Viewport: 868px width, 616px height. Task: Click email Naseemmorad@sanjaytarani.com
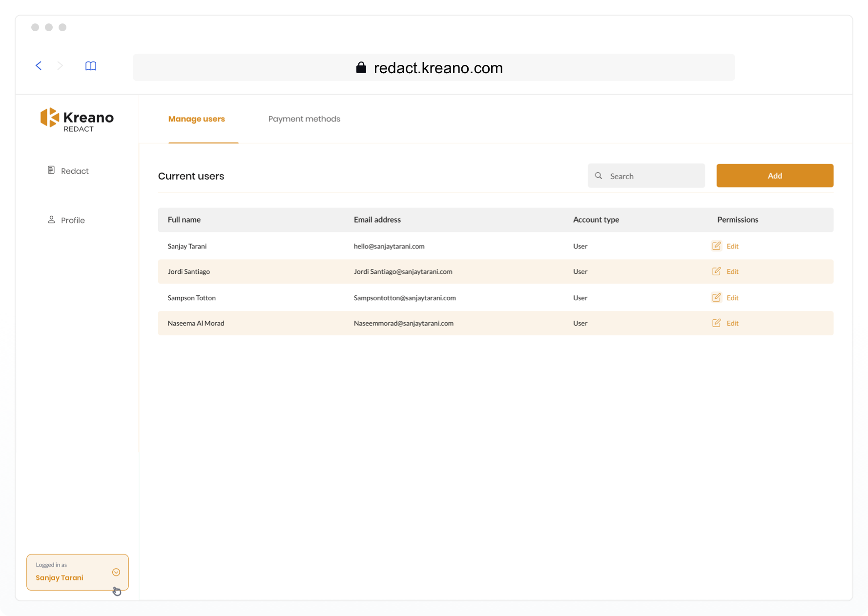(x=403, y=323)
